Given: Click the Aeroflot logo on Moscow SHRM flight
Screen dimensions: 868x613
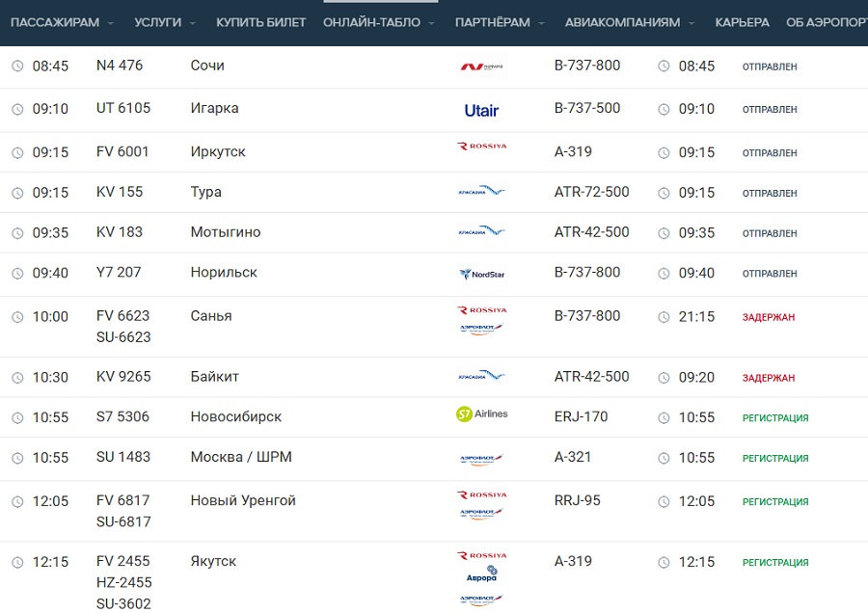Looking at the screenshot, I should [x=481, y=460].
